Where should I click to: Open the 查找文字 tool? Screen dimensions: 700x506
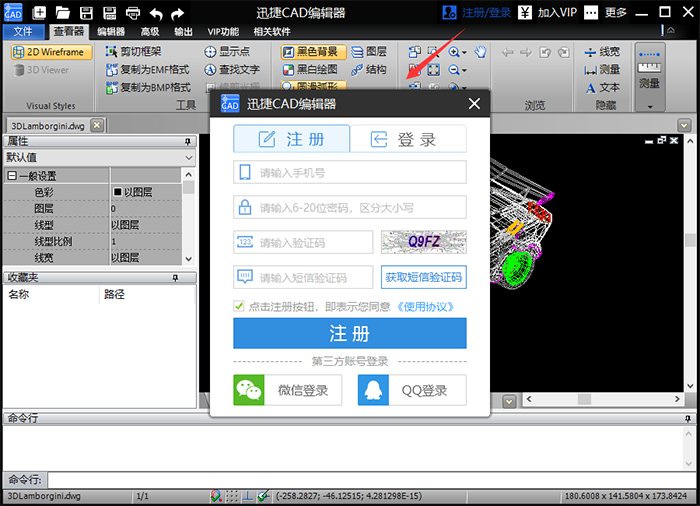click(232, 69)
